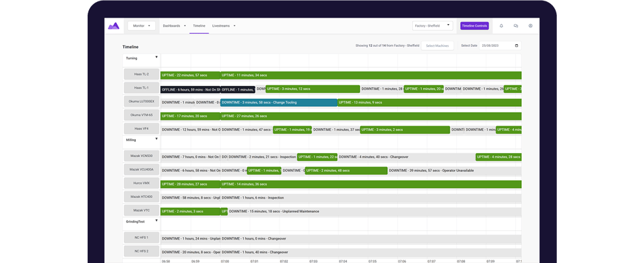Image resolution: width=644 pixels, height=263 pixels.
Task: Open the Monitor dropdown
Action: [x=141, y=26]
